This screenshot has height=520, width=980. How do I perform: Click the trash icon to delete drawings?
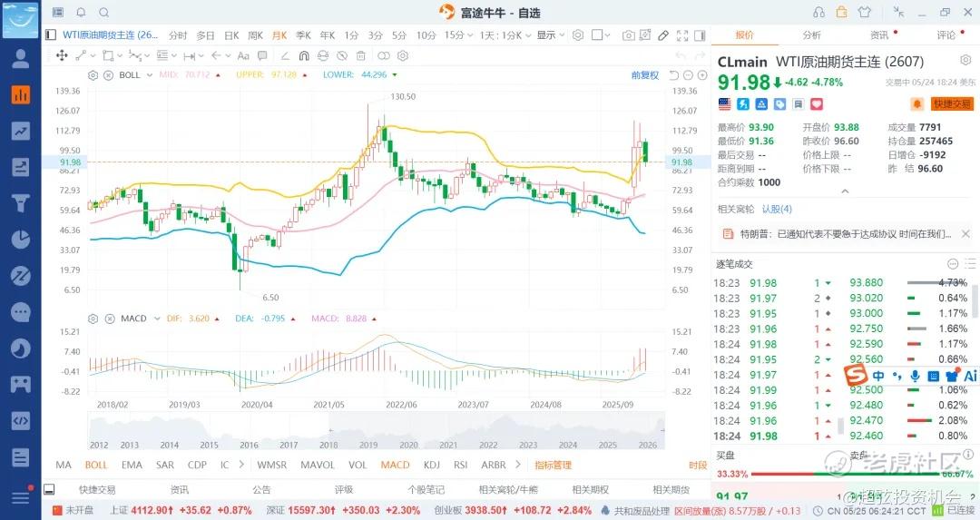click(x=360, y=55)
